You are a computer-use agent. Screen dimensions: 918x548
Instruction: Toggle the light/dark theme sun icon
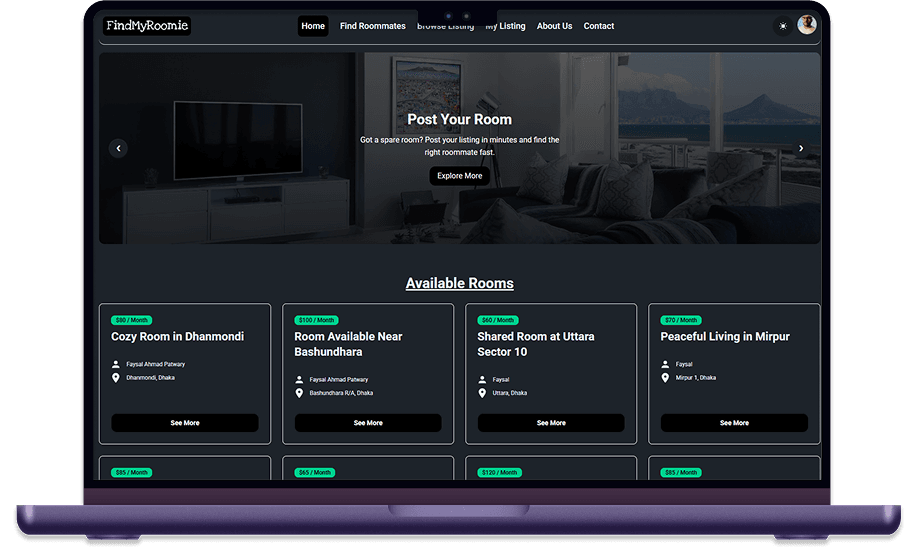[x=782, y=26]
